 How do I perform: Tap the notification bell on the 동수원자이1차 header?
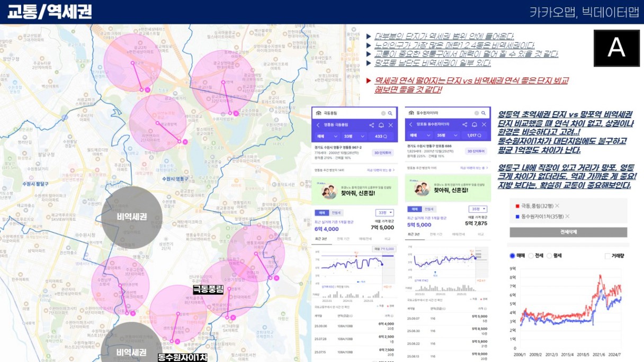coord(475,124)
